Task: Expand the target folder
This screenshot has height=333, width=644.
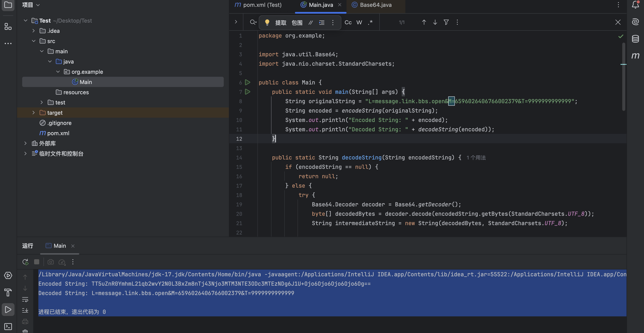Action: 33,113
